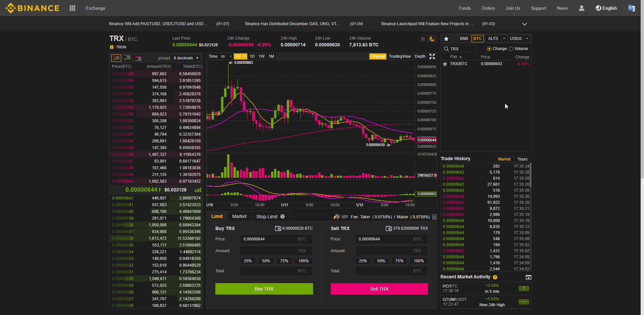Open the Exchange menu
The height and width of the screenshot is (315, 644).
(95, 8)
